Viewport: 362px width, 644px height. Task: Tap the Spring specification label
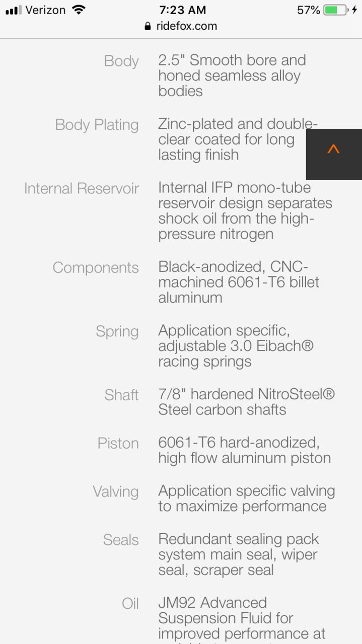click(x=117, y=332)
